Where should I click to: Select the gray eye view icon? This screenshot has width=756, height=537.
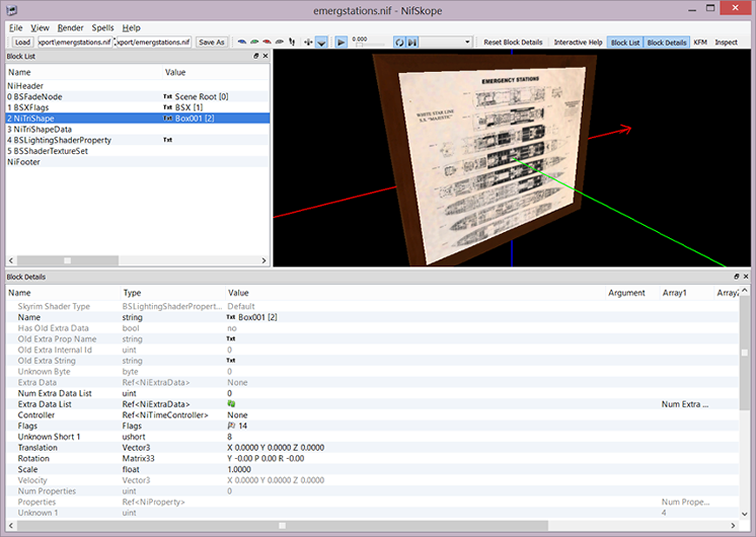pos(280,42)
